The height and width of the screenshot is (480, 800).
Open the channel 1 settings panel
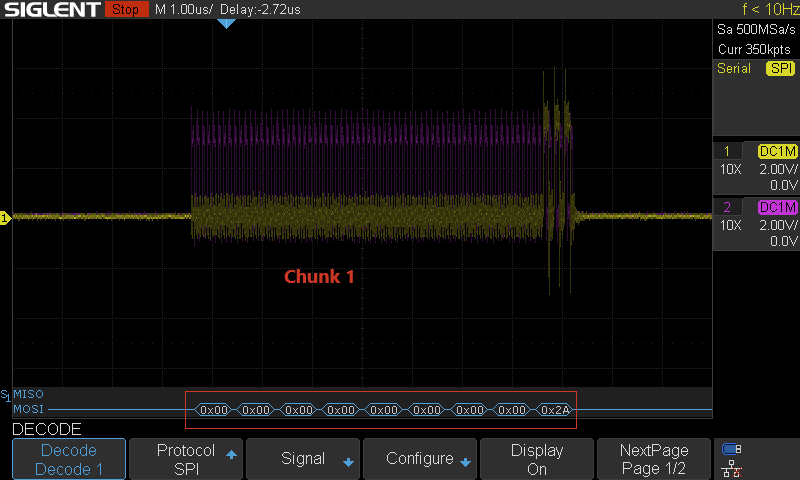[x=756, y=168]
